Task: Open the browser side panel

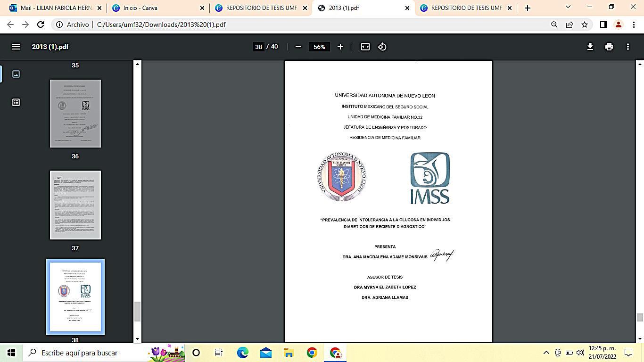Action: [603, 25]
